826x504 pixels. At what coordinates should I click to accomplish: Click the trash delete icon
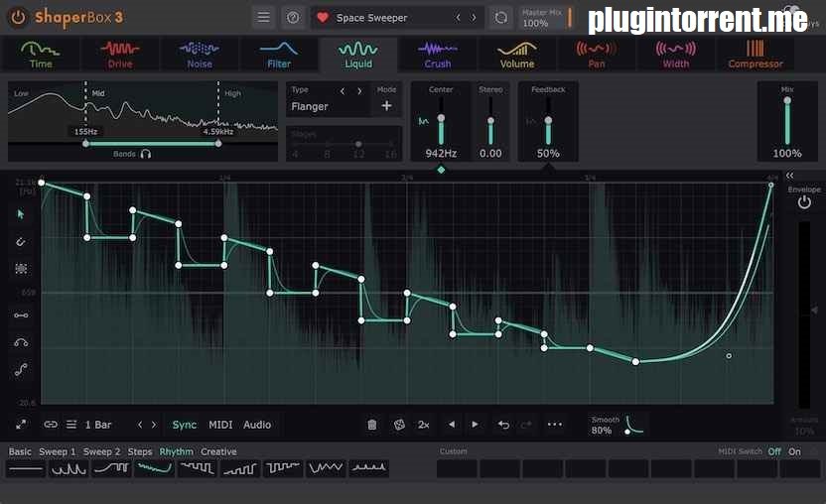(x=372, y=425)
